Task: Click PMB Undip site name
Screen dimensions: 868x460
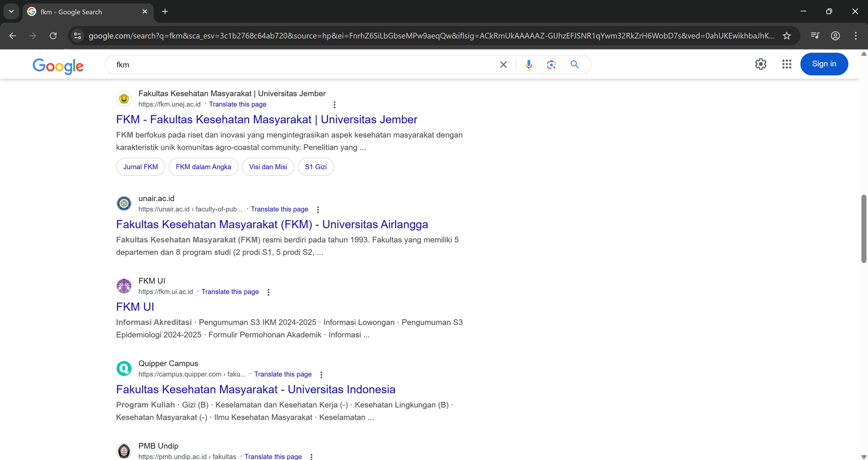Action: [x=158, y=446]
